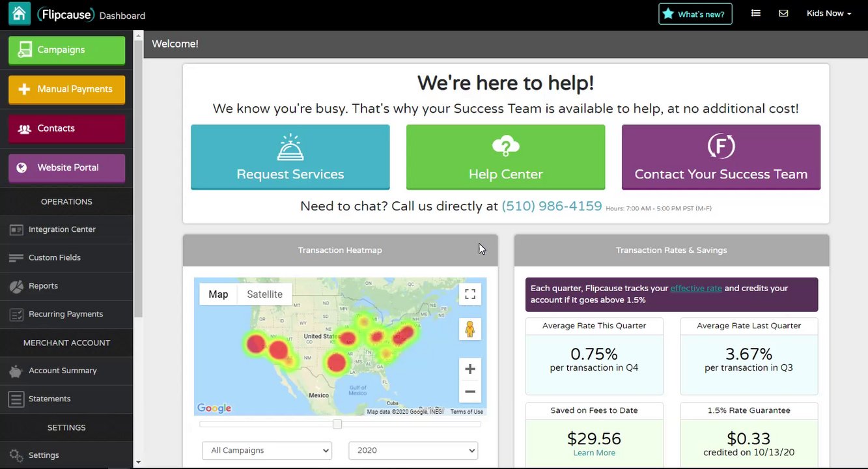Click the Campaigns monitor icon
This screenshot has width=868, height=469.
point(25,50)
